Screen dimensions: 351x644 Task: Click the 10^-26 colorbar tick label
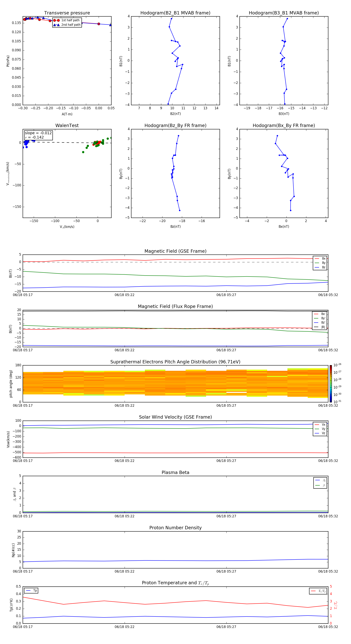[x=337, y=365]
